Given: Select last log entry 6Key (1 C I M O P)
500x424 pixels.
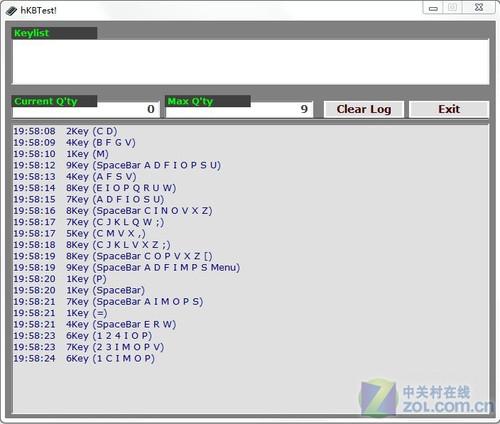Looking at the screenshot, I should coord(84,359).
